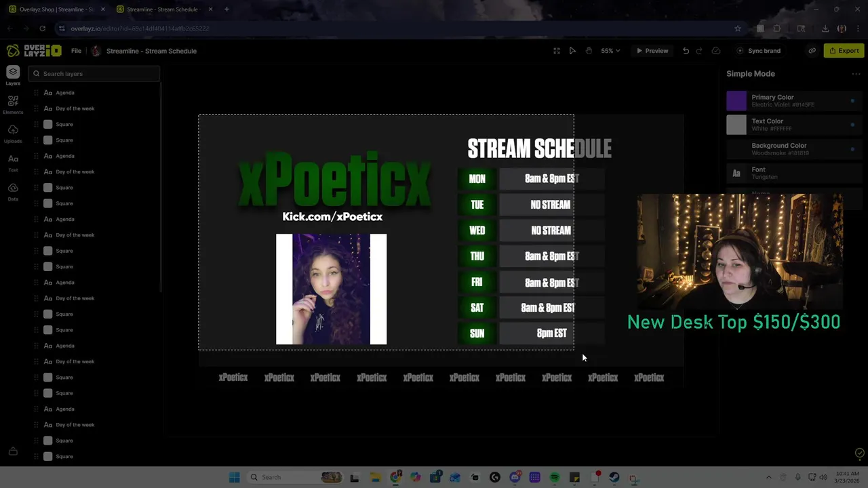This screenshot has height=488, width=868.
Task: Toggle the Text Color blue dot
Action: [x=852, y=125]
